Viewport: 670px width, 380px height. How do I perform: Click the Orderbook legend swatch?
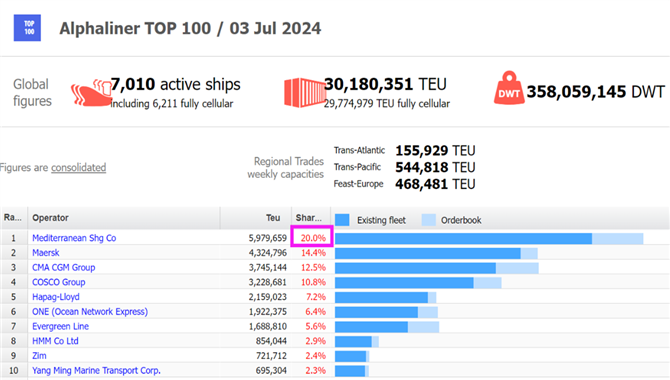429,220
